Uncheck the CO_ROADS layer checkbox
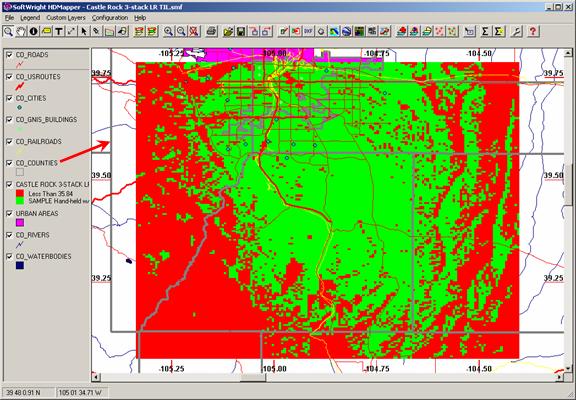Viewport: 576px width, 400px height. coord(10,55)
